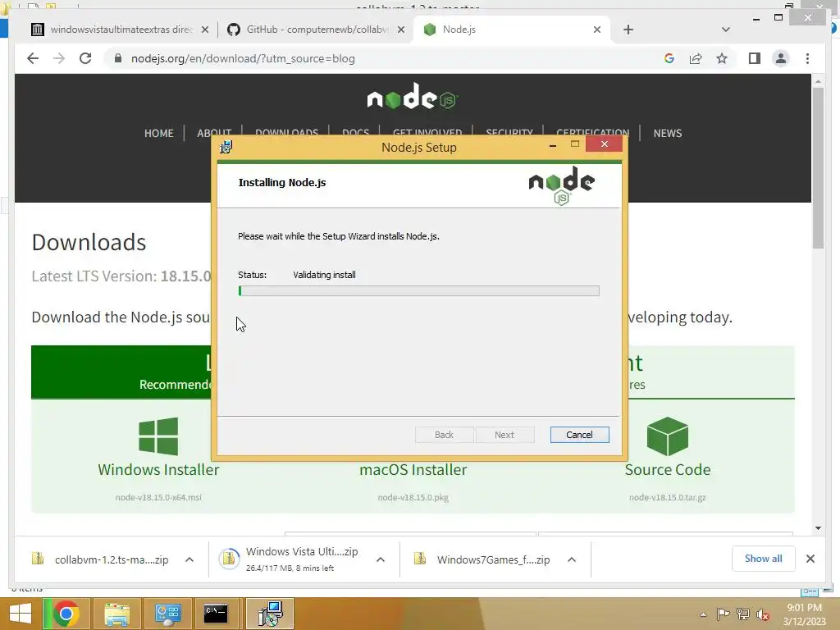Click the Google icon in address bar
The image size is (840, 630).
point(669,58)
